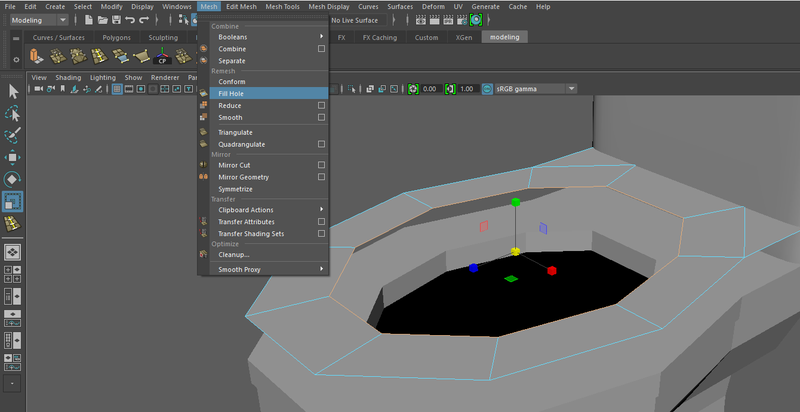Open the Reduce option box
The width and height of the screenshot is (800, 412).
pos(321,106)
